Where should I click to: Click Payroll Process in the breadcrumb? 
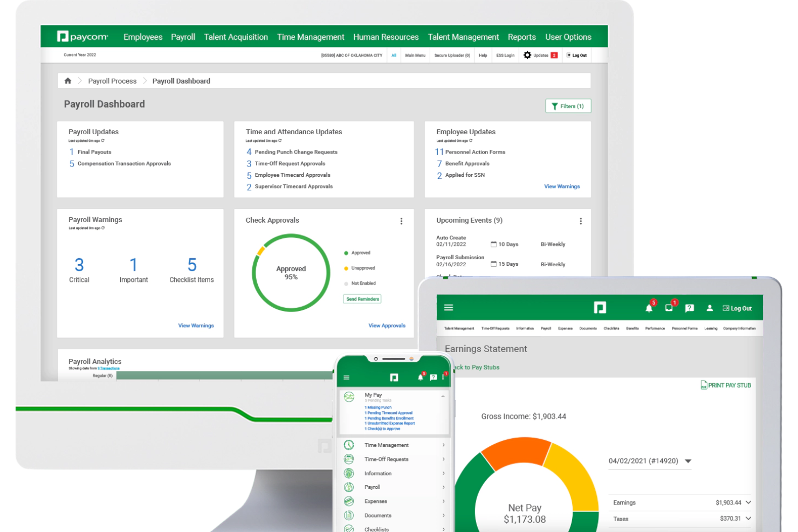pyautogui.click(x=112, y=81)
